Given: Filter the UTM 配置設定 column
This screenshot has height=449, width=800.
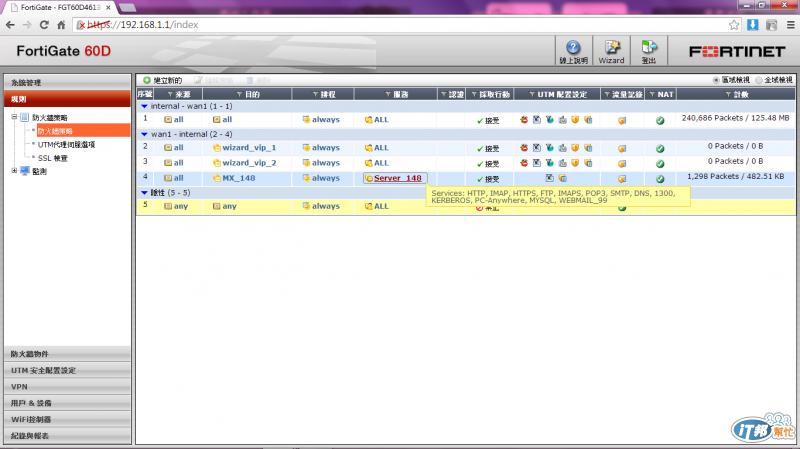Looking at the screenshot, I should pyautogui.click(x=532, y=94).
